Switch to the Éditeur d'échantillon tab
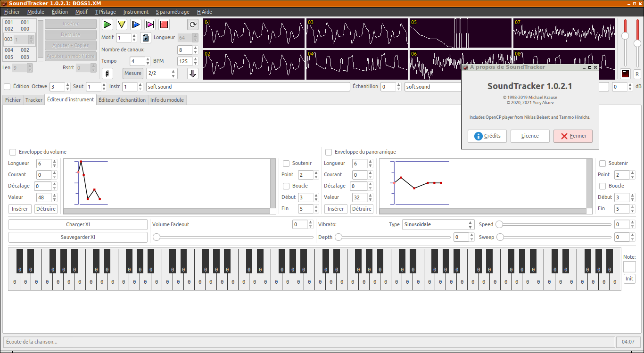 122,100
